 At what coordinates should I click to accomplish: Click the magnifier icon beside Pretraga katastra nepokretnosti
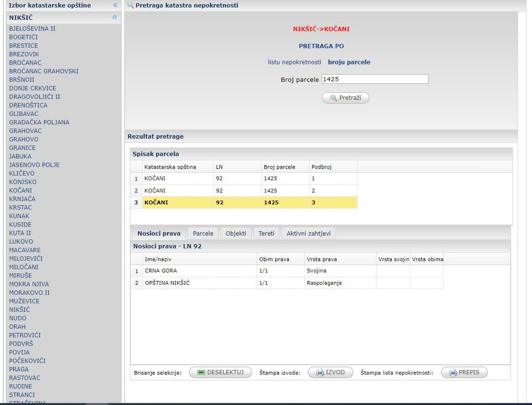[x=130, y=5]
